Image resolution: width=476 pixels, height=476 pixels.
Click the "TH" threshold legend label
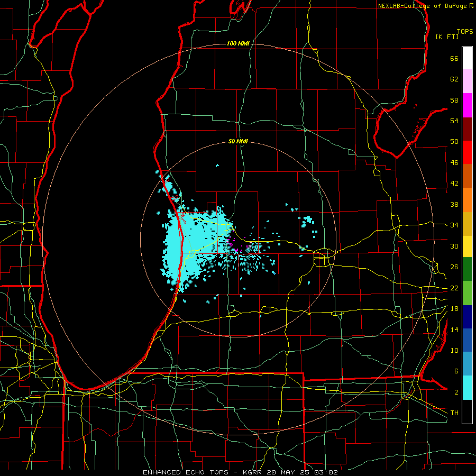coord(454,413)
